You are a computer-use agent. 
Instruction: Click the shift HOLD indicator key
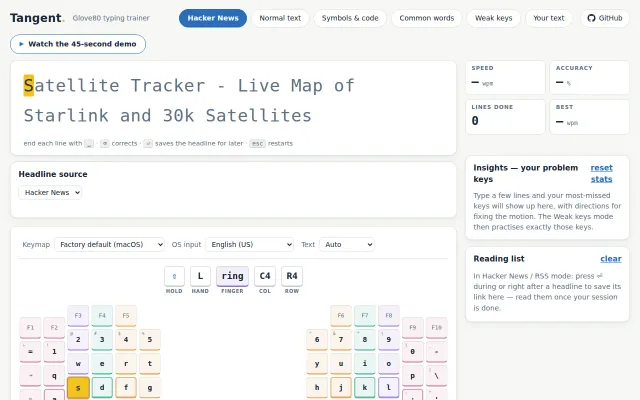point(174,276)
